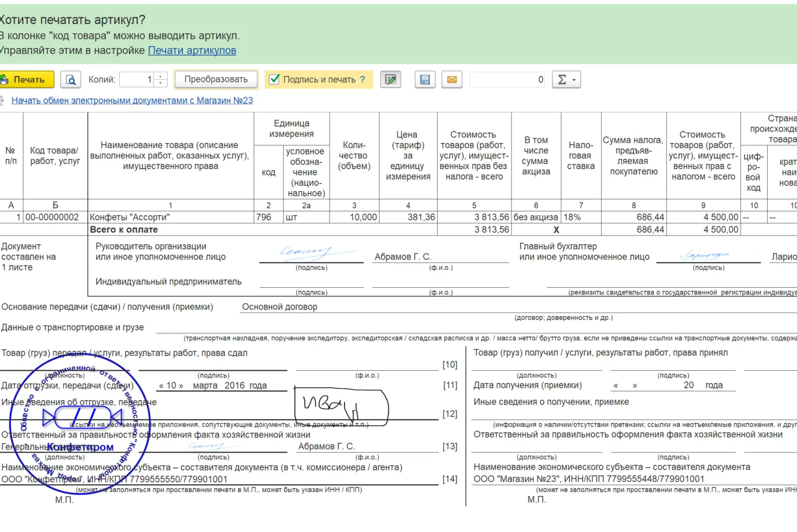Screen dimensions: 797x532
Task: Click the handwritten signature box
Action: tap(341, 406)
